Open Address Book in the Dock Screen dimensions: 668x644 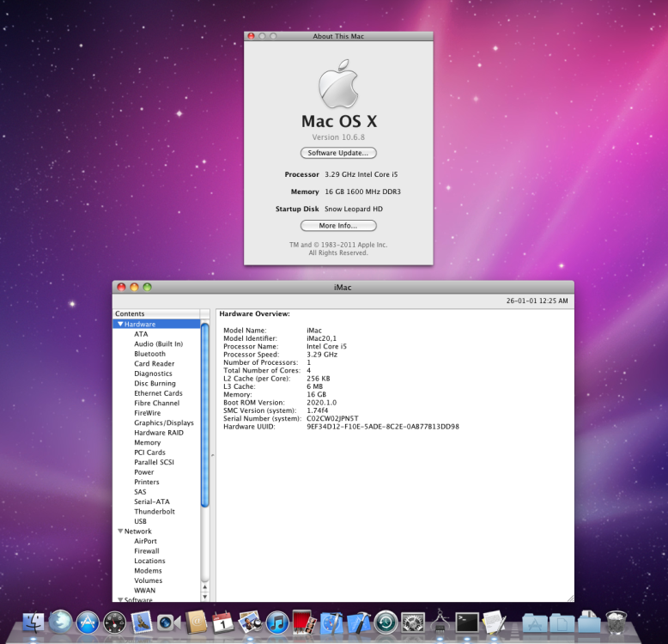[x=196, y=623]
